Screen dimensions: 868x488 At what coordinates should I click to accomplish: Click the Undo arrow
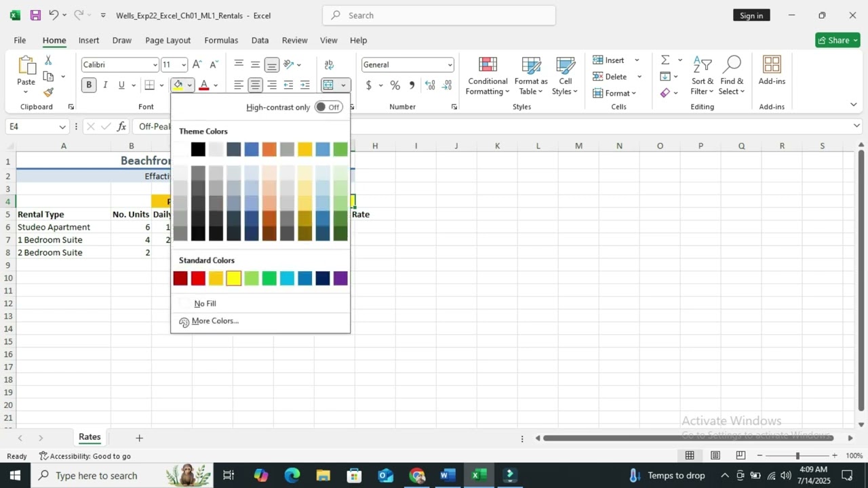54,15
